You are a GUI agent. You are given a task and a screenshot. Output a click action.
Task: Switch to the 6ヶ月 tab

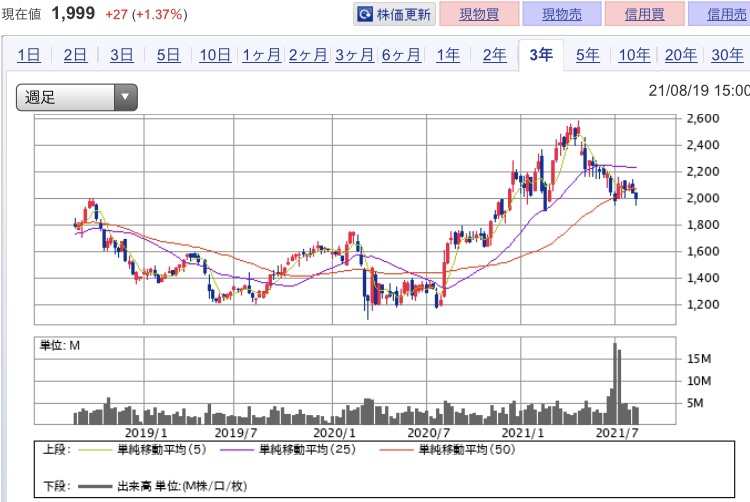coord(401,55)
